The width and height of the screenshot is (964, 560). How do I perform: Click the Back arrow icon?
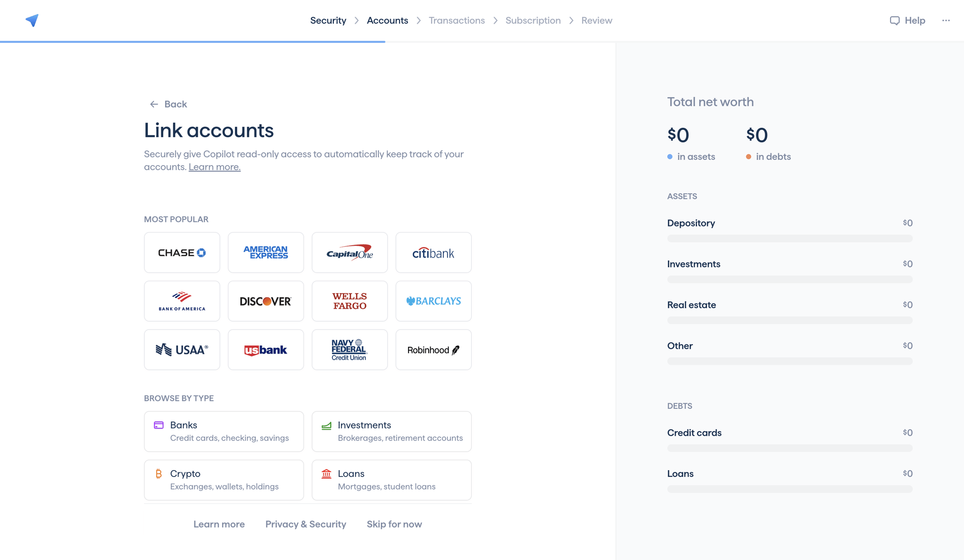[x=154, y=104]
